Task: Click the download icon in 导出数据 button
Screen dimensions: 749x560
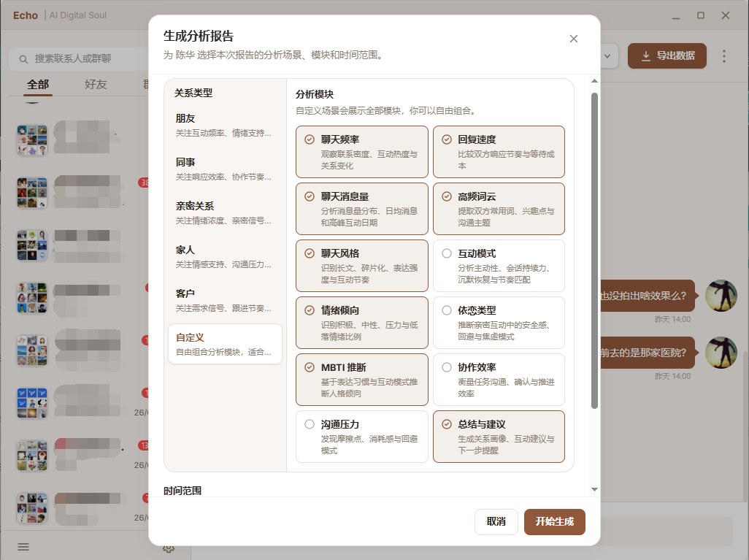Action: [645, 56]
